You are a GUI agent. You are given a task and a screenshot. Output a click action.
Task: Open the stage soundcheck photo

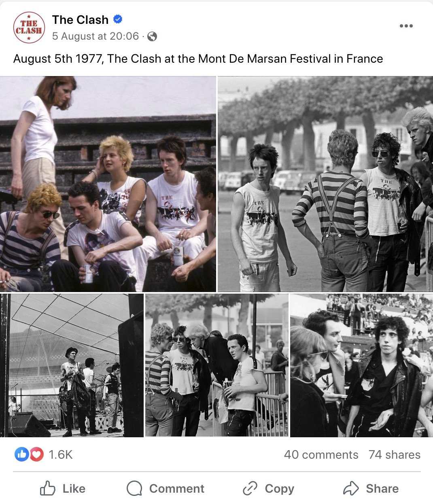click(x=72, y=365)
